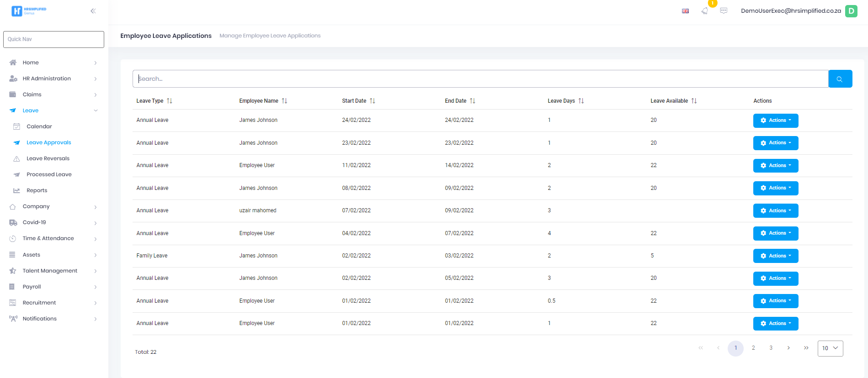This screenshot has width=868, height=378.
Task: Open Actions dropdown for uzair mahomed row
Action: point(776,210)
